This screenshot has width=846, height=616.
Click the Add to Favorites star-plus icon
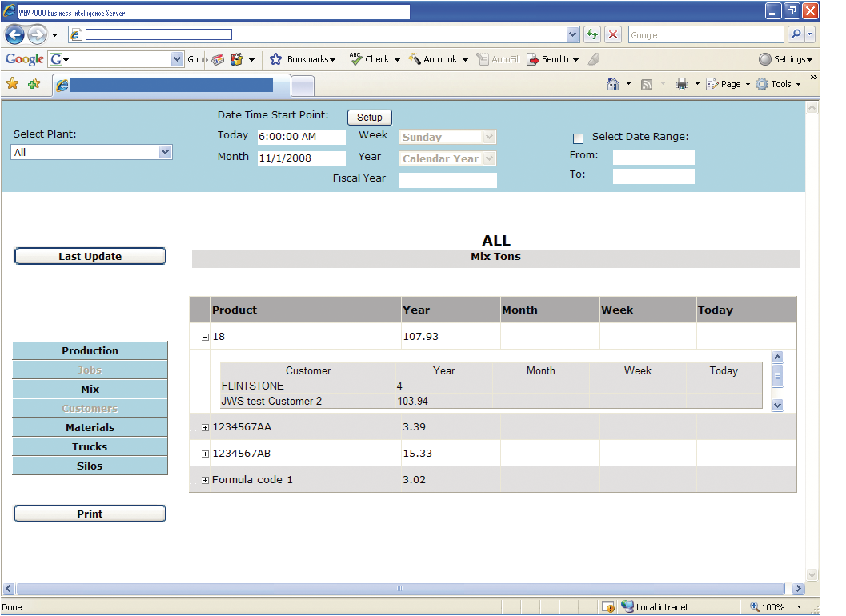coord(34,84)
